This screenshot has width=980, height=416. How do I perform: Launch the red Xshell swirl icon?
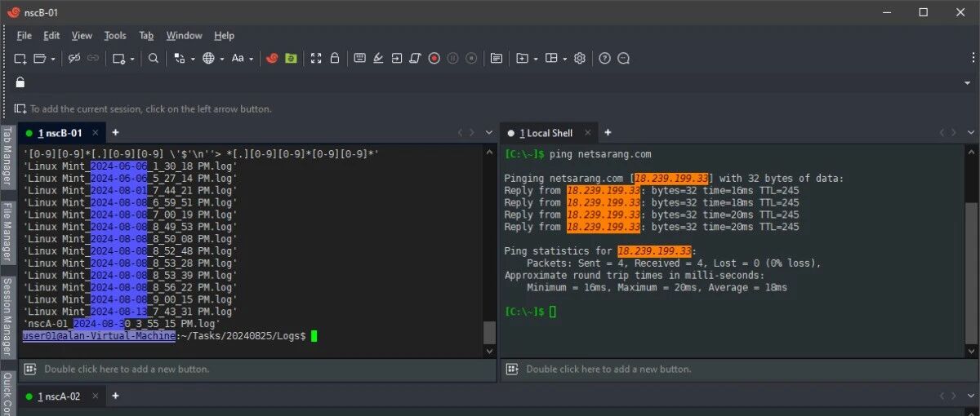[272, 59]
